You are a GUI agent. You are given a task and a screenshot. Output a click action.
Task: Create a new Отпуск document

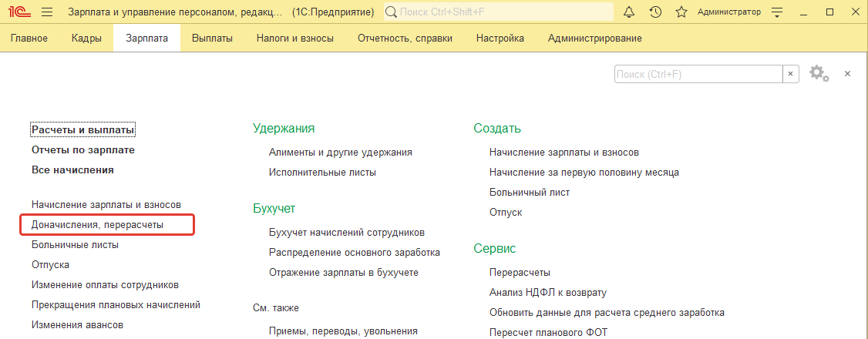[506, 212]
